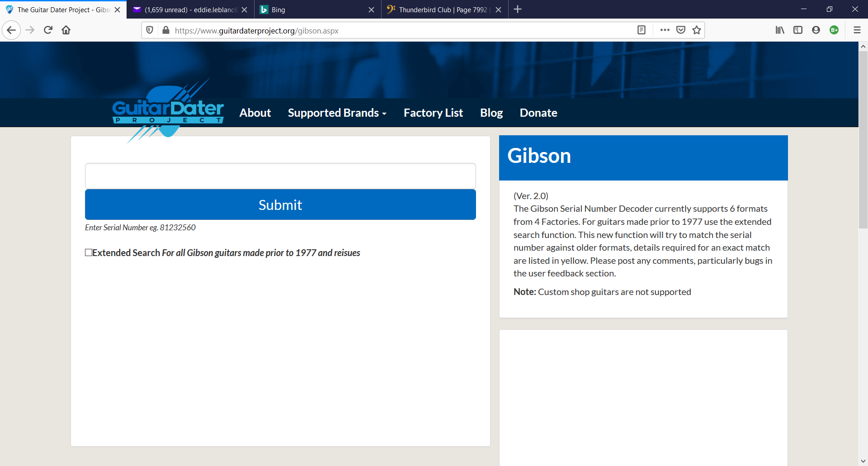Viewport: 868px width, 466px height.
Task: Close the Bing tab
Action: coord(372,10)
